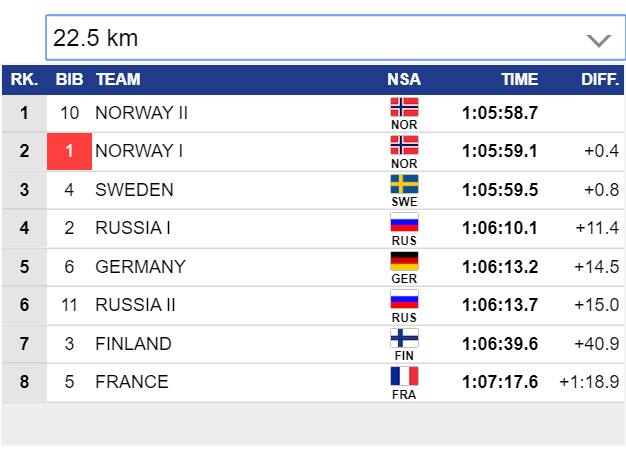Click the NSA column header
Image resolution: width=626 pixels, height=450 pixels.
click(x=404, y=79)
